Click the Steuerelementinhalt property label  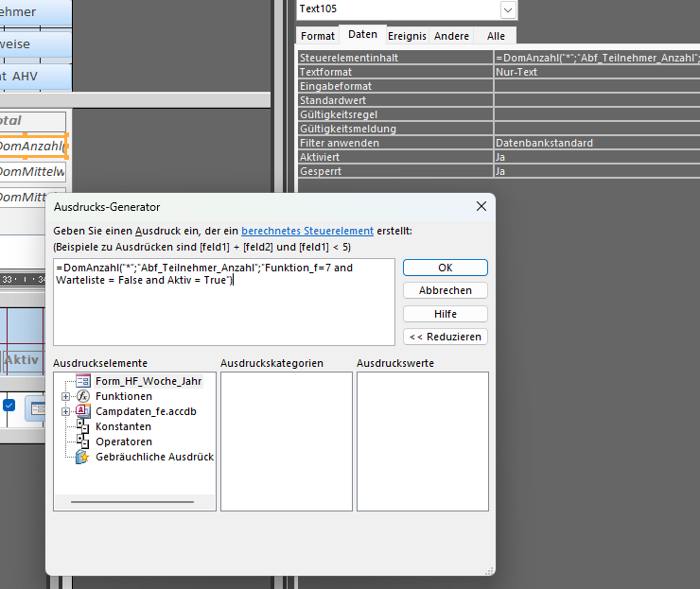(349, 58)
